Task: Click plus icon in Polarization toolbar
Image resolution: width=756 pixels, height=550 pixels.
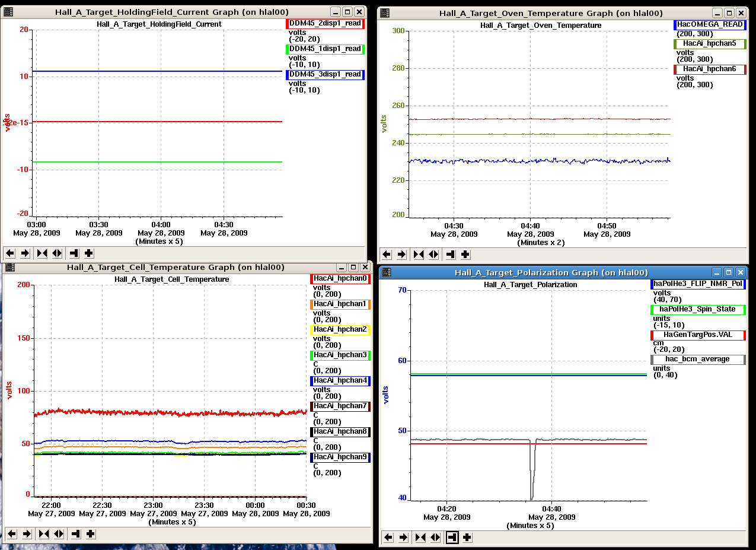Action: click(467, 538)
